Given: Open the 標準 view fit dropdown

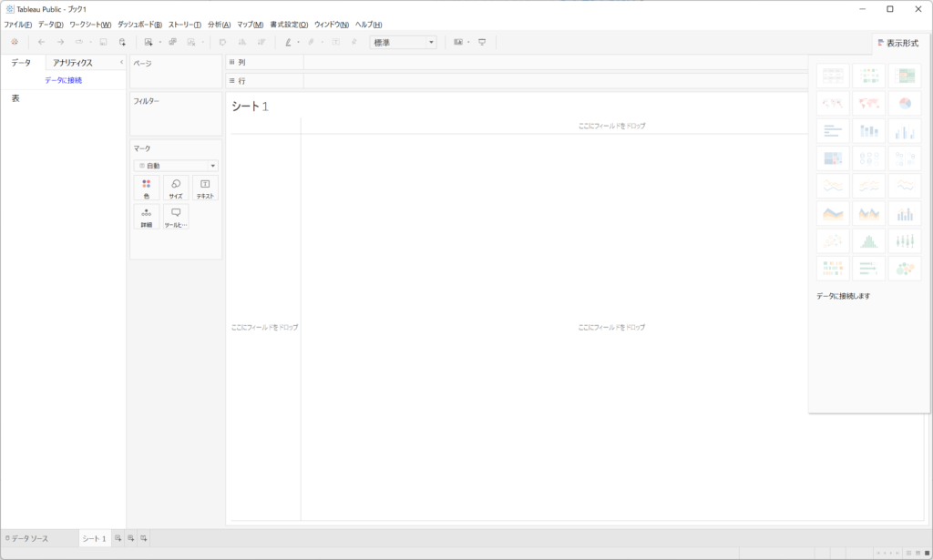Looking at the screenshot, I should click(x=403, y=42).
